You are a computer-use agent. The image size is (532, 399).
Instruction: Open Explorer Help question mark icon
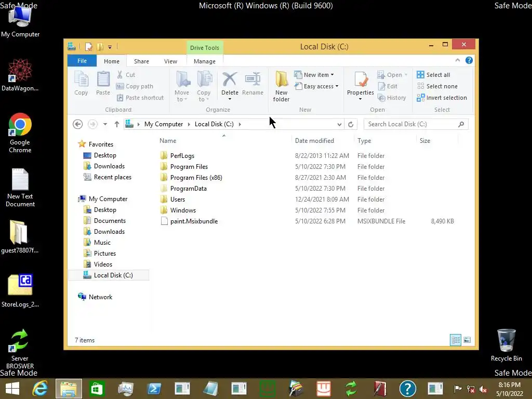coord(469,60)
